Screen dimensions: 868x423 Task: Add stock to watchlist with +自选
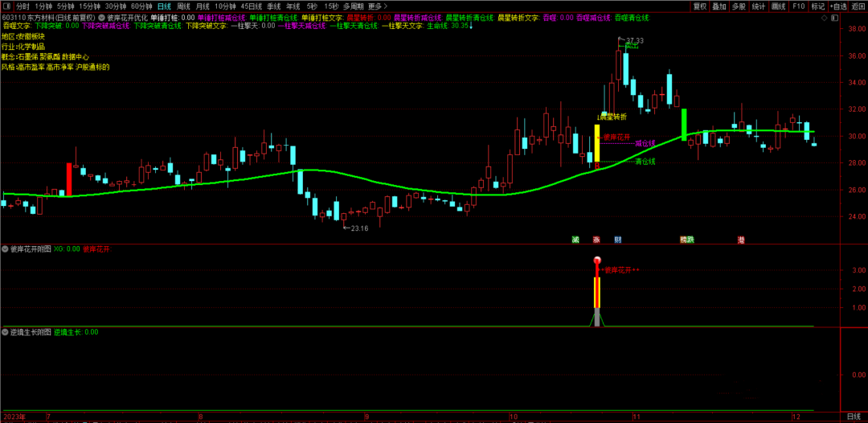(838, 6)
